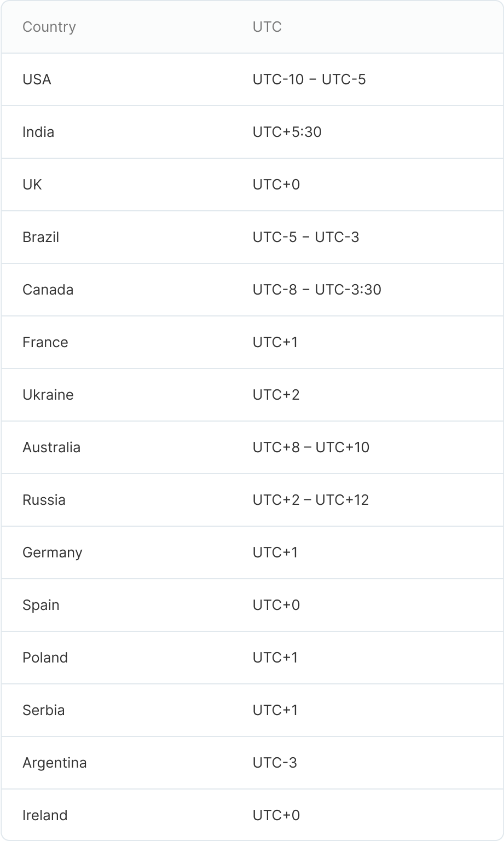The image size is (504, 841).
Task: Select the Ireland country cell
Action: pyautogui.click(x=45, y=815)
